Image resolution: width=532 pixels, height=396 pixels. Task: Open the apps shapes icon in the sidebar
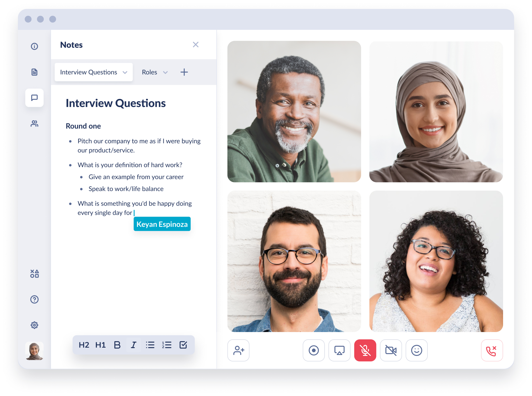click(34, 273)
